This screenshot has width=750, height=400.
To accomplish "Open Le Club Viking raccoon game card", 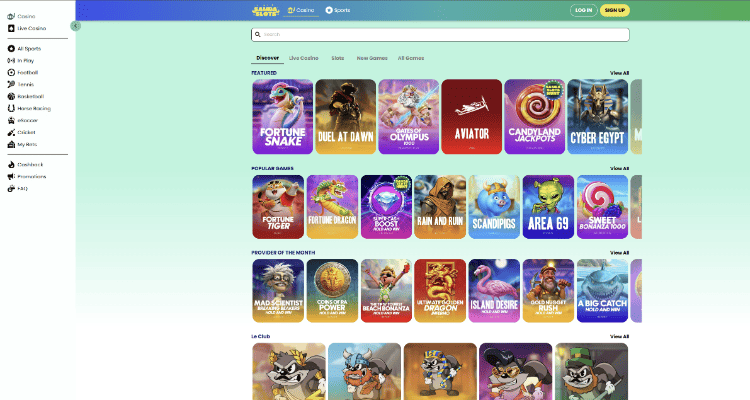I will (x=364, y=371).
